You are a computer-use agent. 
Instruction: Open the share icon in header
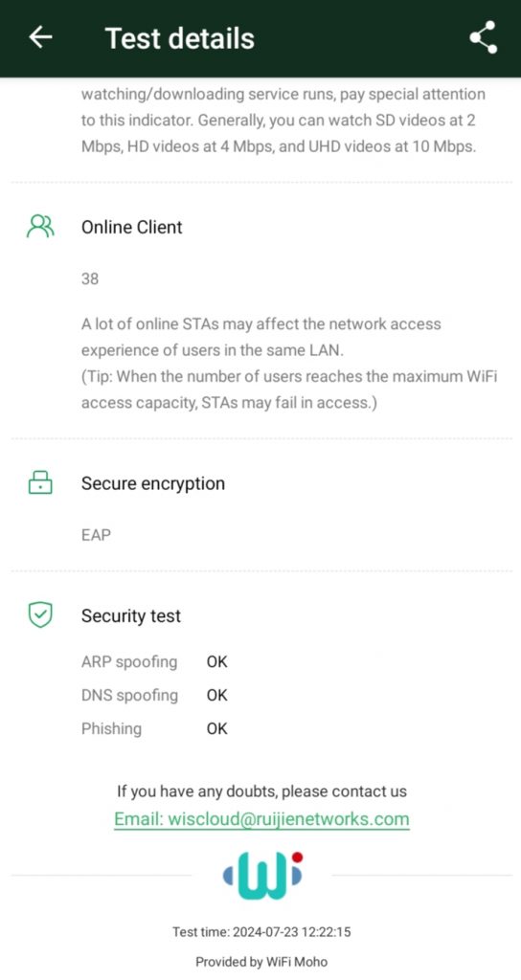coord(484,37)
